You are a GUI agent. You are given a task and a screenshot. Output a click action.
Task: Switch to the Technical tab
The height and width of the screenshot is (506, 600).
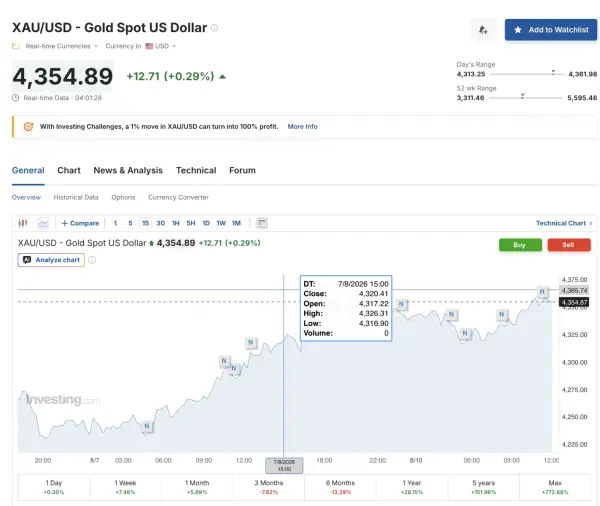click(x=196, y=170)
